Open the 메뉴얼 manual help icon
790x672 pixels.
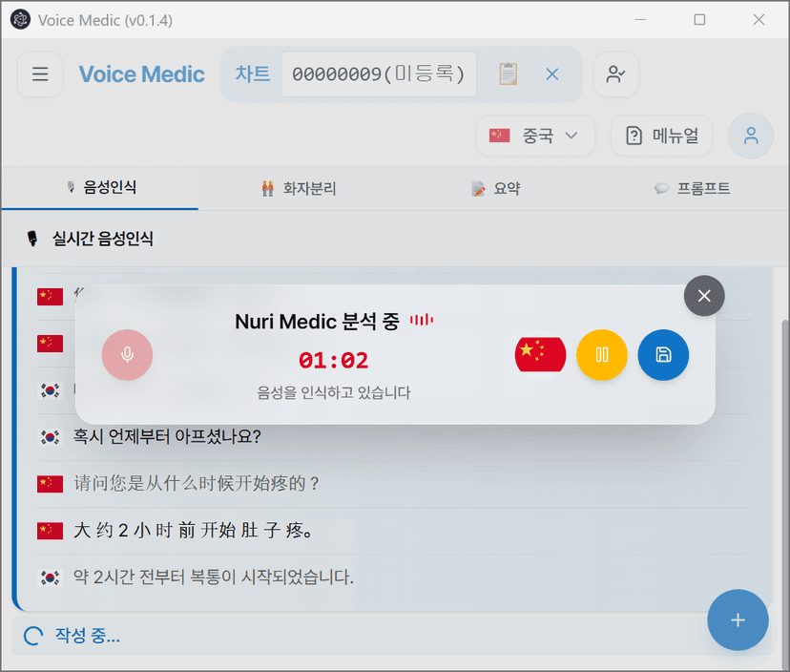click(x=661, y=136)
